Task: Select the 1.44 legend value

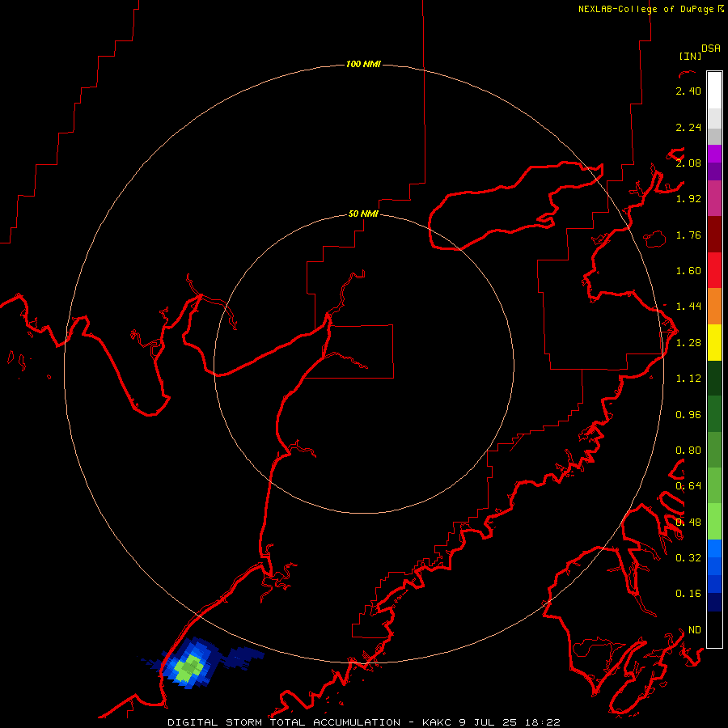Action: (688, 306)
